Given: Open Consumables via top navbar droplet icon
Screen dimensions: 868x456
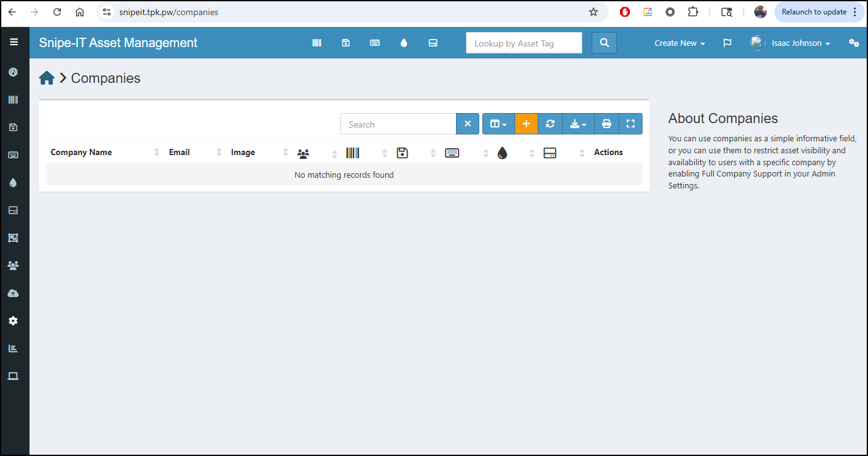Looking at the screenshot, I should coord(403,43).
